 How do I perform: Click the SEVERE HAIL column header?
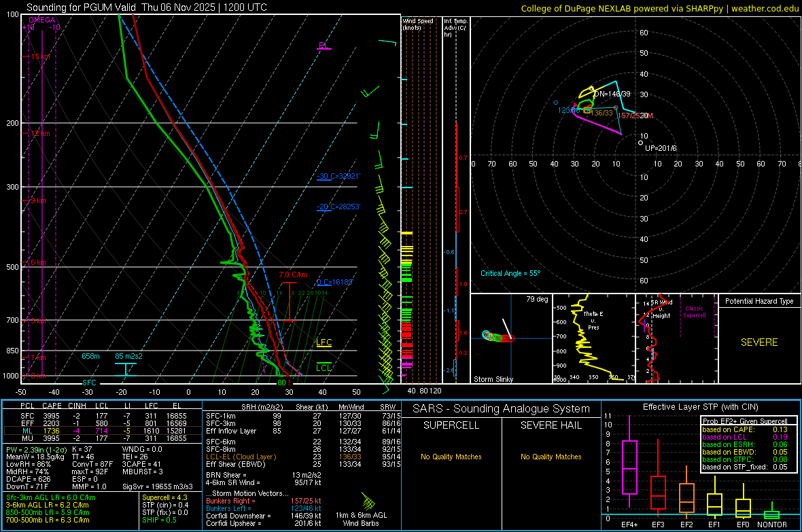tap(551, 425)
